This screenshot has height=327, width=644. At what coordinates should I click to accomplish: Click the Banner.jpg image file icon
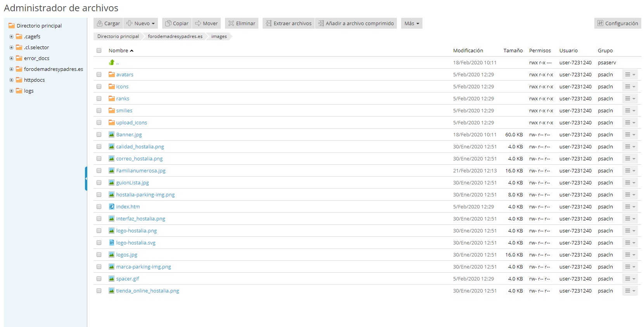click(x=112, y=134)
